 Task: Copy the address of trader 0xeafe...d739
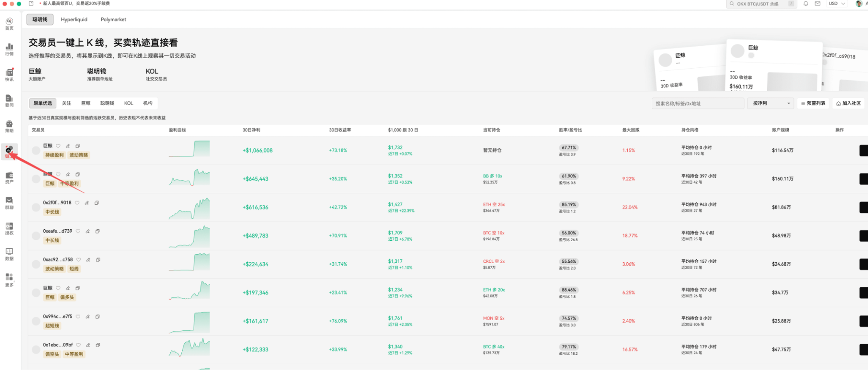pos(97,231)
